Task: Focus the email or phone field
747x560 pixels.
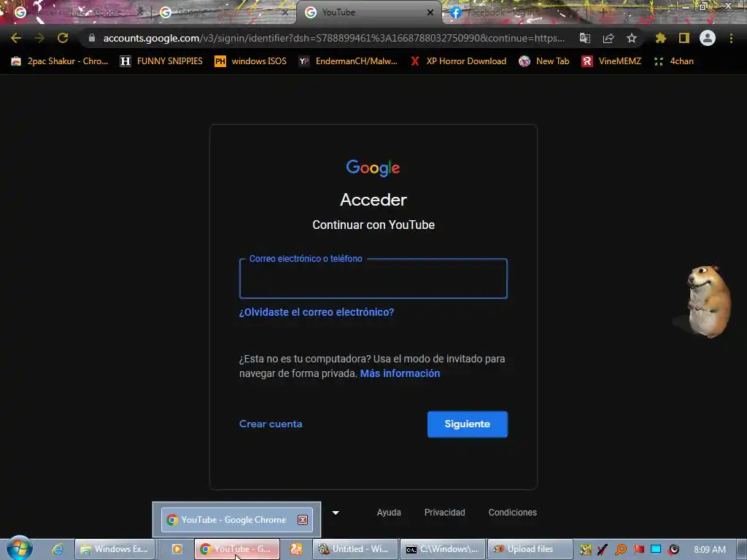Action: (x=373, y=279)
